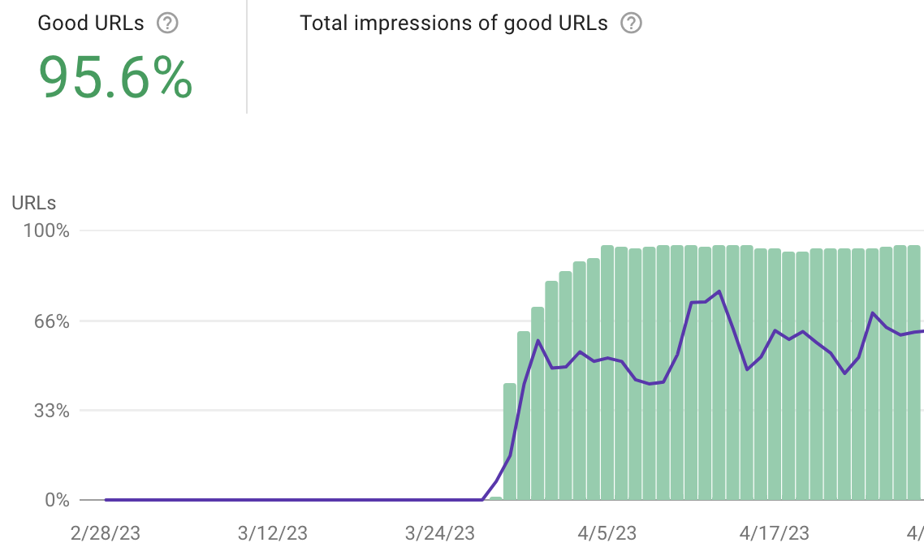Select the 3/24/23 date marker
This screenshot has width=924, height=560.
tap(439, 533)
